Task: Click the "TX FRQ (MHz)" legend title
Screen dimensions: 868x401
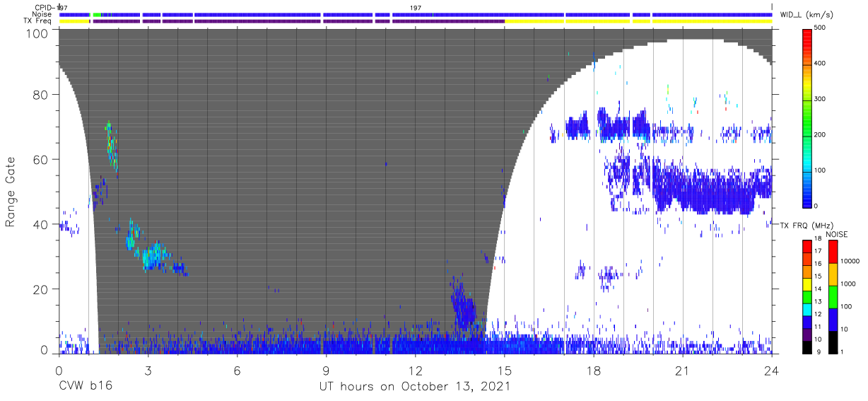Action: point(802,226)
